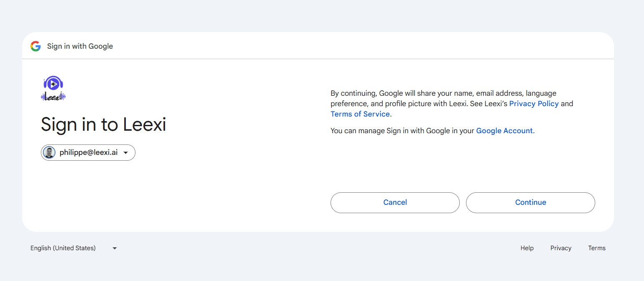This screenshot has width=644, height=281.
Task: Expand the account chooser dropdown arrow
Action: pyautogui.click(x=126, y=153)
